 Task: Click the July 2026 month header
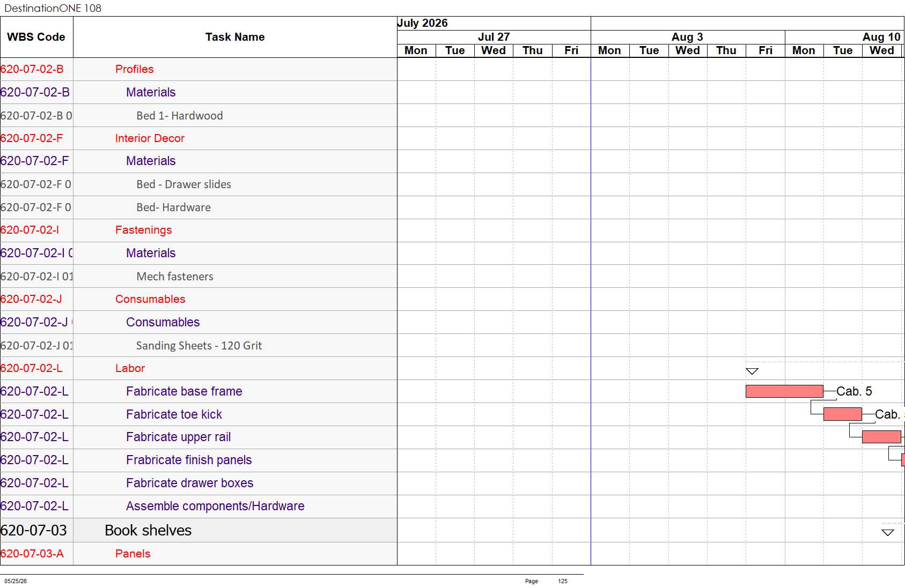[423, 23]
